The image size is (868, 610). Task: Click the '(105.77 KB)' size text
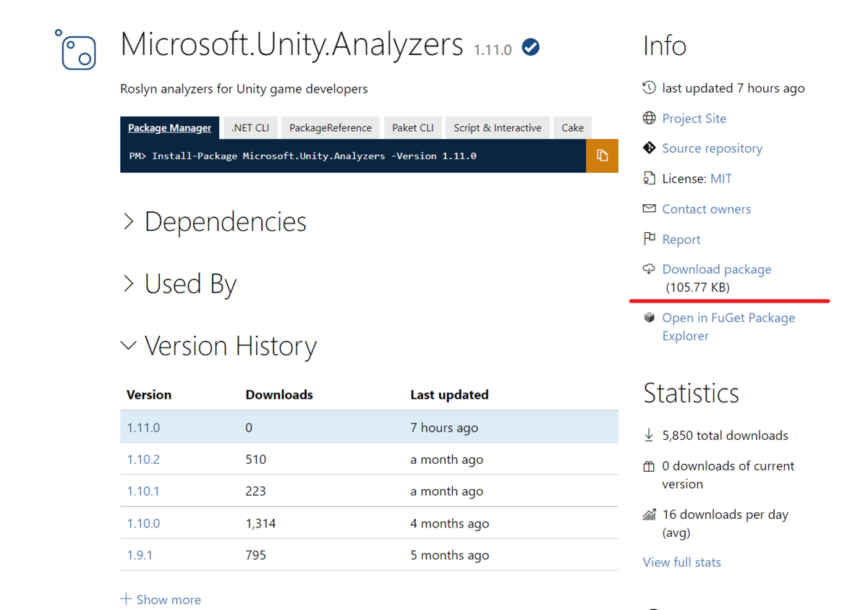coord(698,287)
